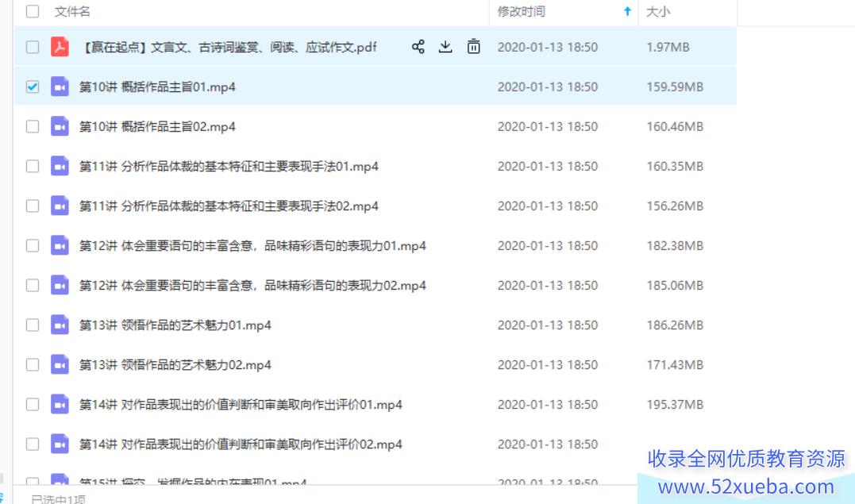
Task: Click size value 1.97MB
Action: (668, 48)
